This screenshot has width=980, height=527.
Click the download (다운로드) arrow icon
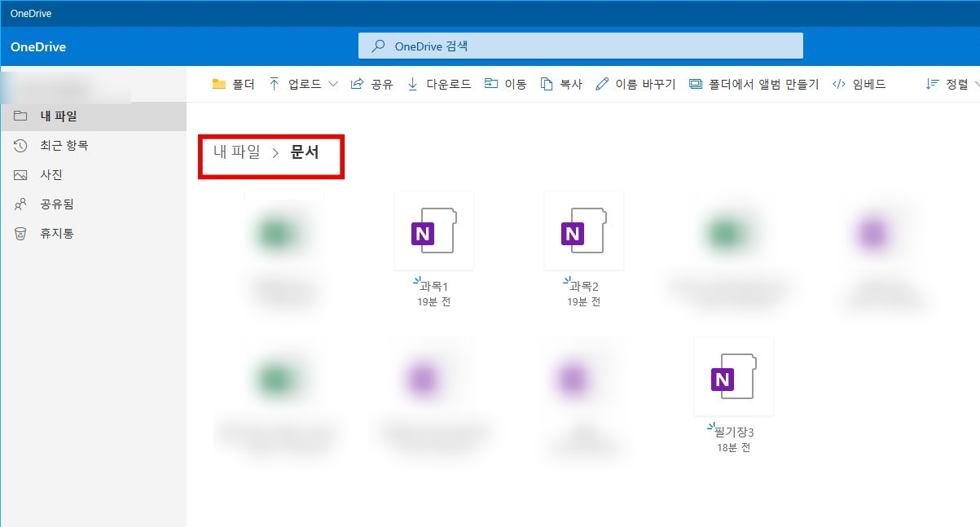coord(412,84)
